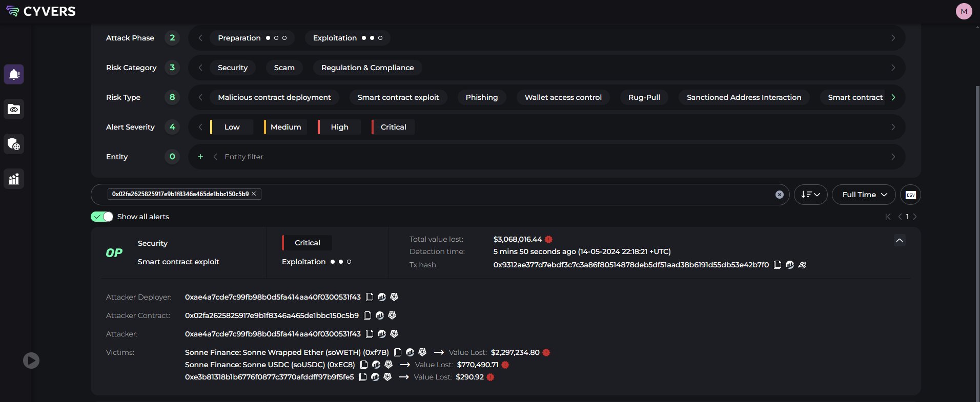Open the Full Time range dropdown
980x402 pixels.
(864, 195)
